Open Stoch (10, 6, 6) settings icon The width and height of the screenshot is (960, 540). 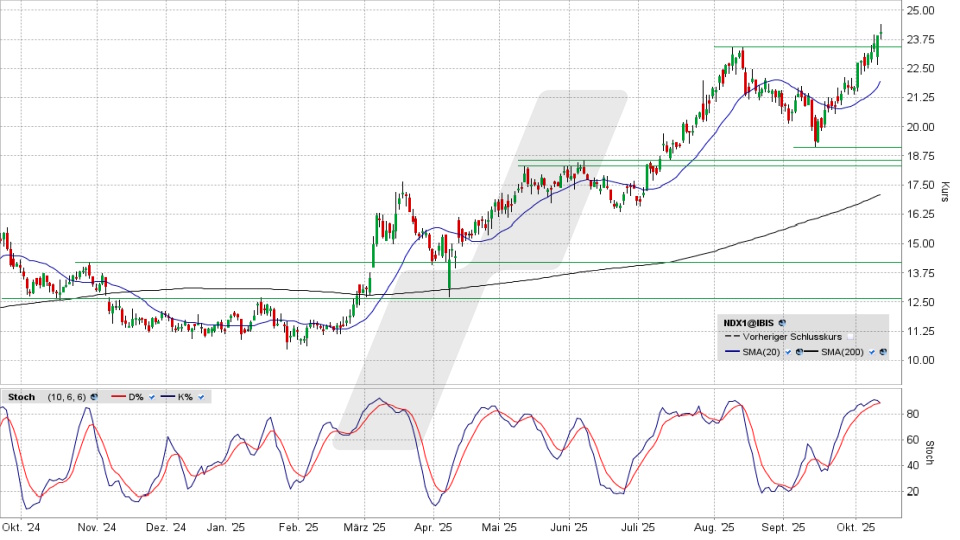(x=94, y=397)
